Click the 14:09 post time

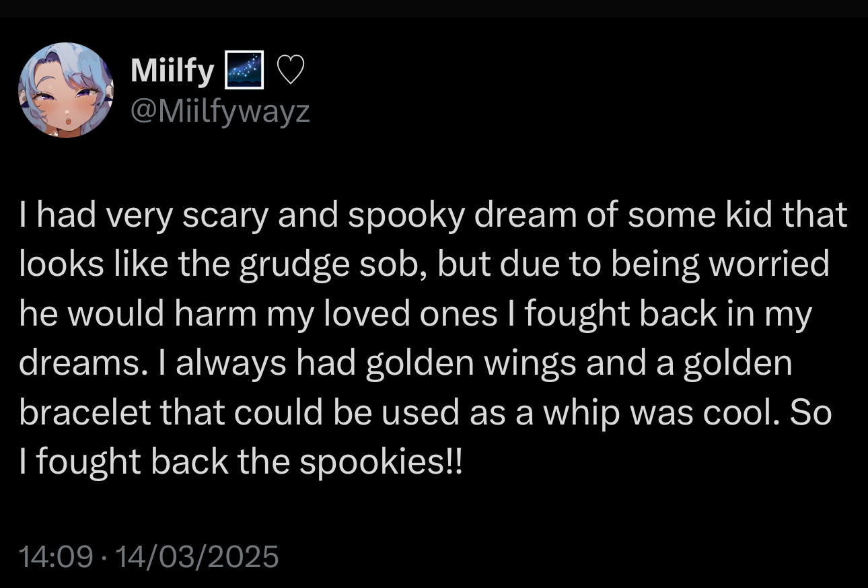point(55,557)
